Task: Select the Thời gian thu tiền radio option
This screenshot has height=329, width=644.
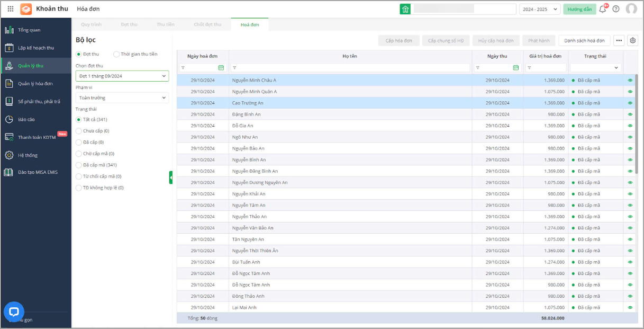Action: (116, 54)
